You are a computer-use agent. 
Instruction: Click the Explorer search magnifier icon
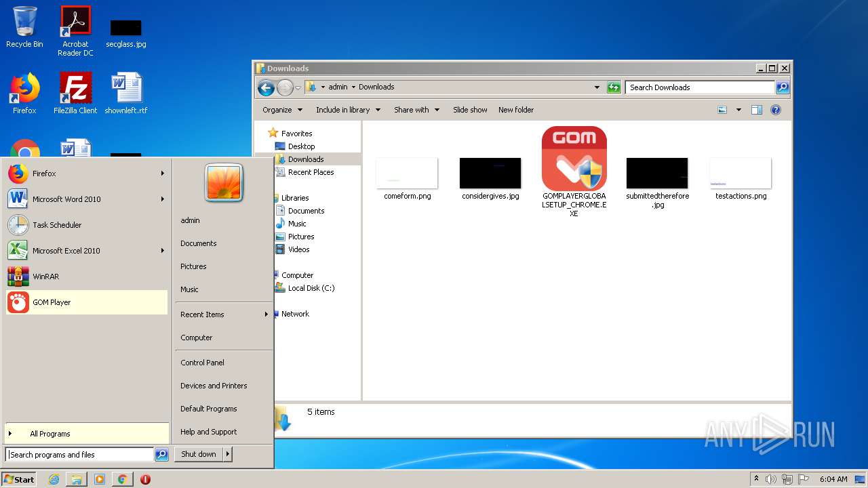pyautogui.click(x=783, y=87)
